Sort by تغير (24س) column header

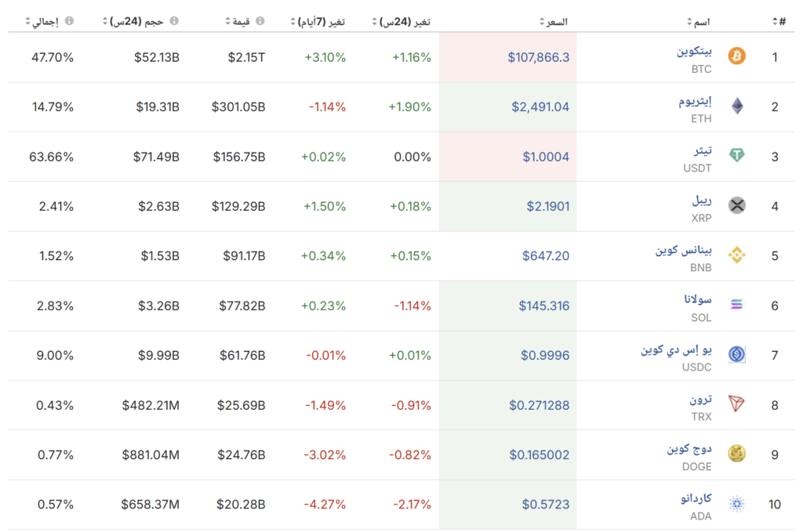pyautogui.click(x=405, y=21)
